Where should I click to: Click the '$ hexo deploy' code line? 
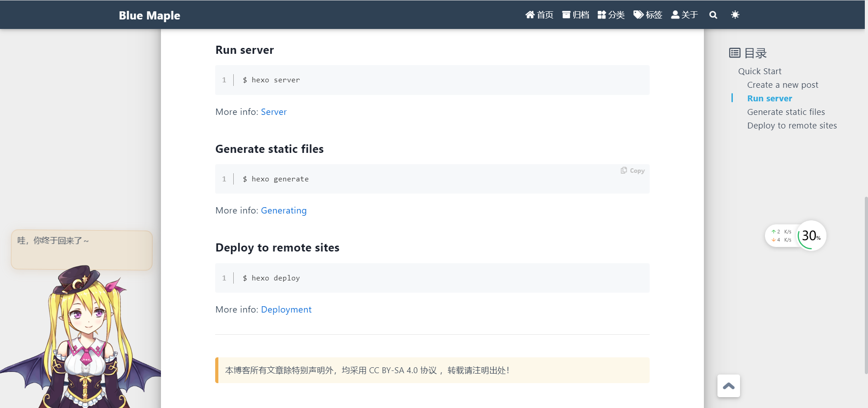(x=271, y=278)
